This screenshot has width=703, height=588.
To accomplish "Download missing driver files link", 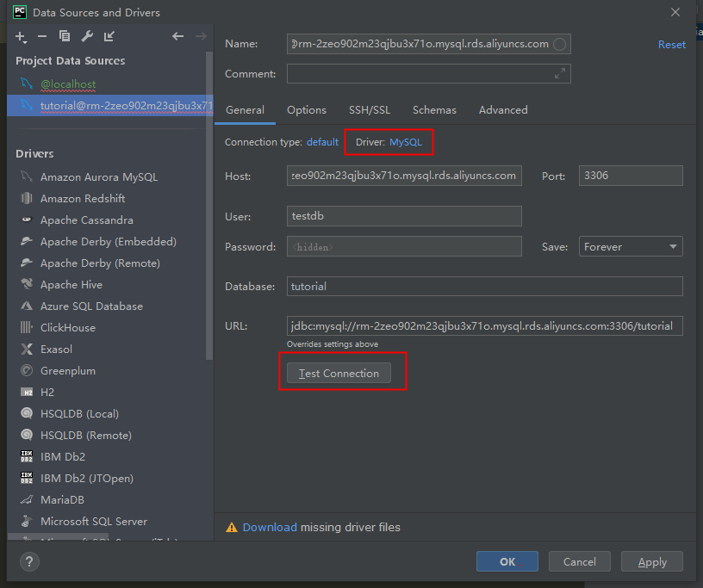I will pyautogui.click(x=270, y=528).
